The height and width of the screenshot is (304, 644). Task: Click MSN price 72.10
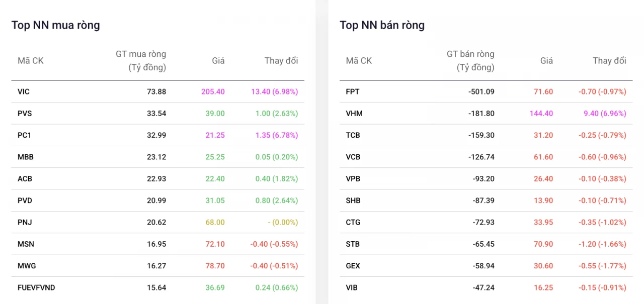point(215,244)
